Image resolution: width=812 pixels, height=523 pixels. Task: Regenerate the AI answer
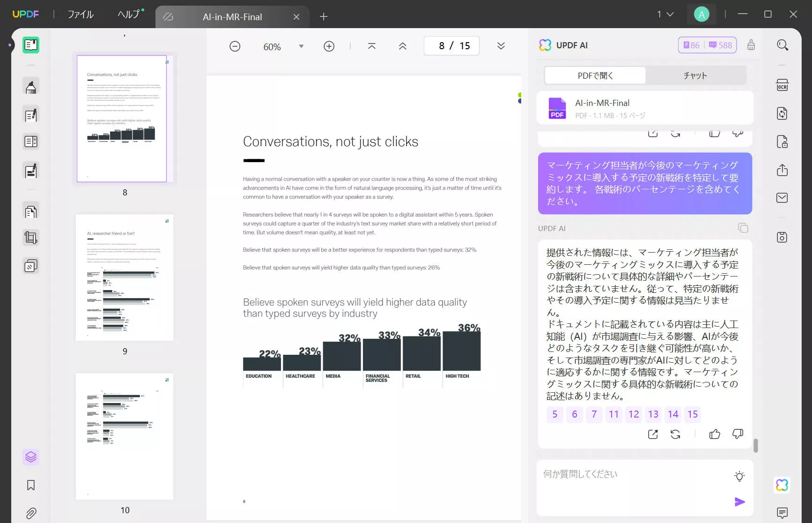pyautogui.click(x=675, y=434)
